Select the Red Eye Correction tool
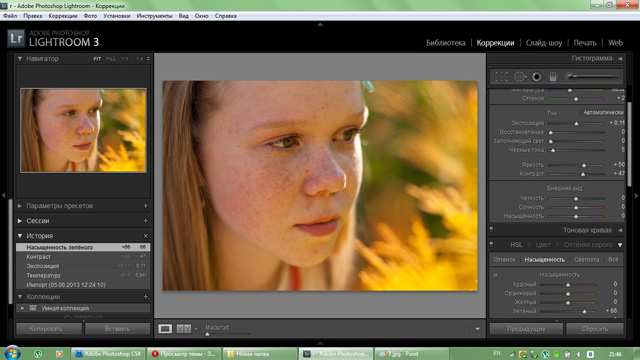The image size is (640, 360). tap(537, 77)
